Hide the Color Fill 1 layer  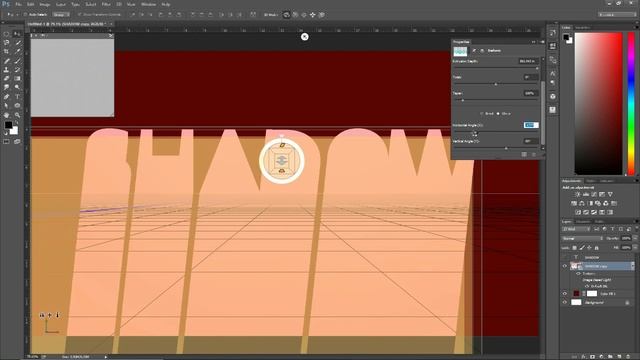click(x=565, y=293)
